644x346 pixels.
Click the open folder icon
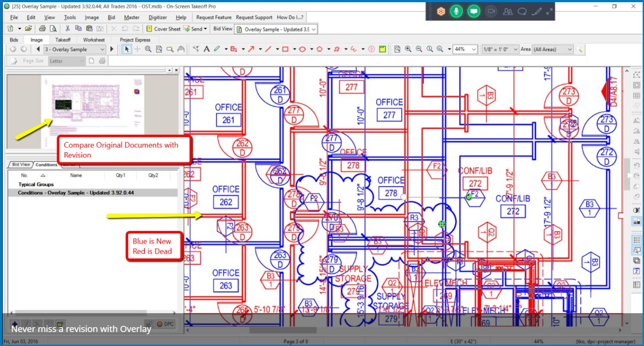coord(28,29)
